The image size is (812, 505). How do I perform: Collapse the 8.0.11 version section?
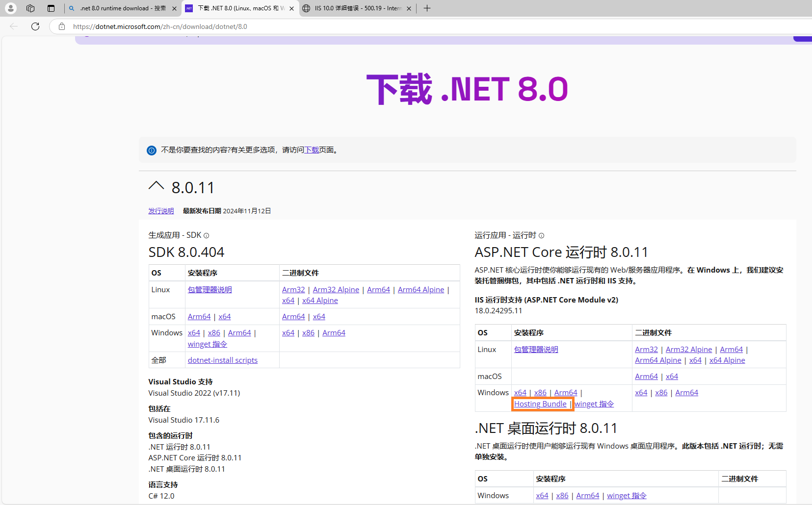point(156,186)
